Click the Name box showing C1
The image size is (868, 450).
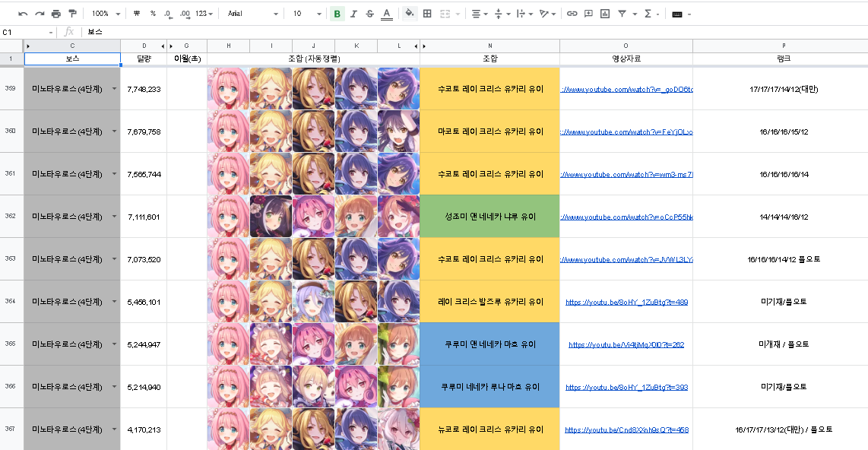point(27,32)
